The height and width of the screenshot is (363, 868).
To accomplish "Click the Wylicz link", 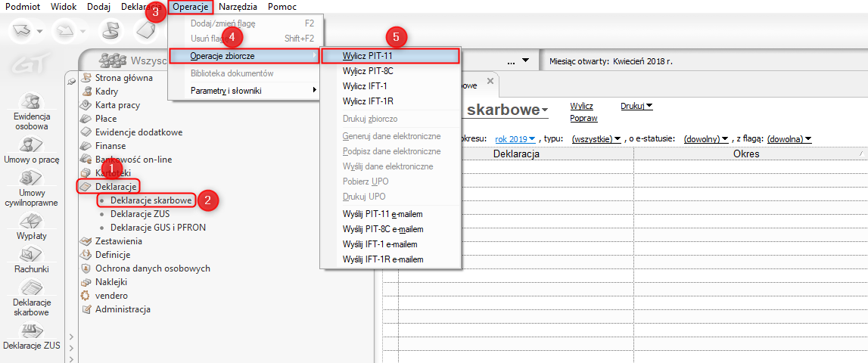I will pyautogui.click(x=582, y=105).
